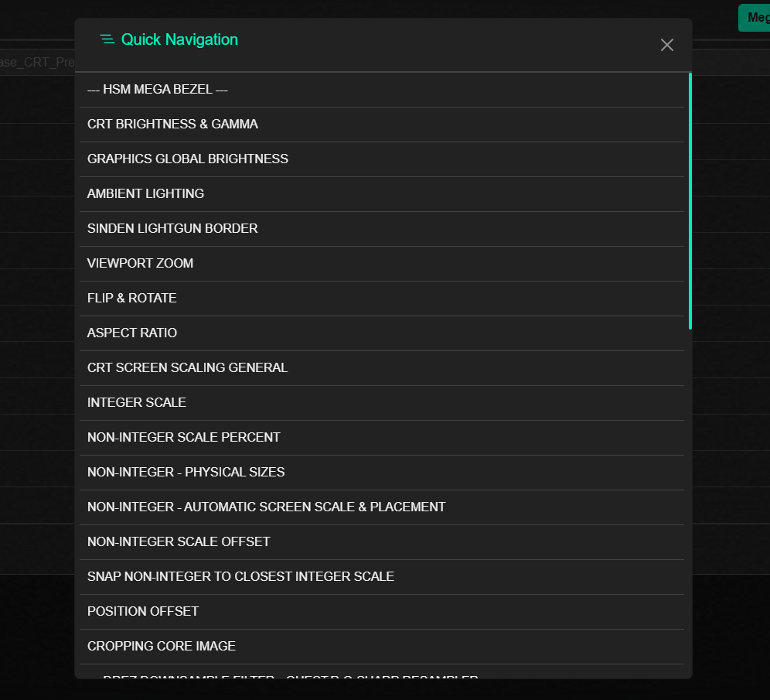Choose ASPECT RATIO from list
This screenshot has height=700, width=770.
(132, 333)
